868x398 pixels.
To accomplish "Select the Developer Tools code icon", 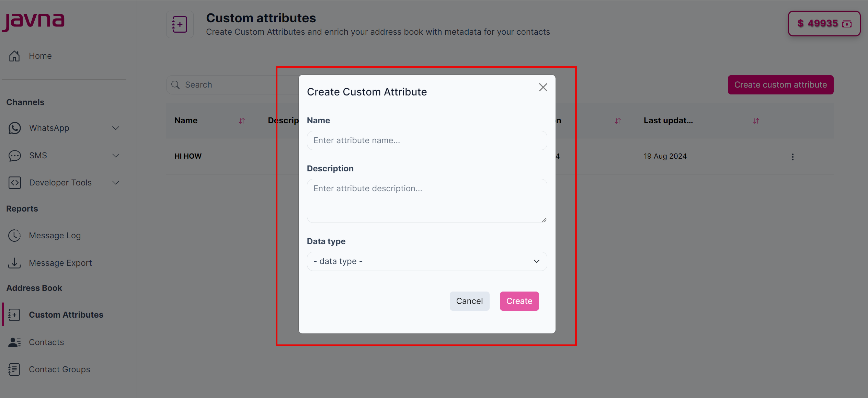I will click(x=14, y=182).
